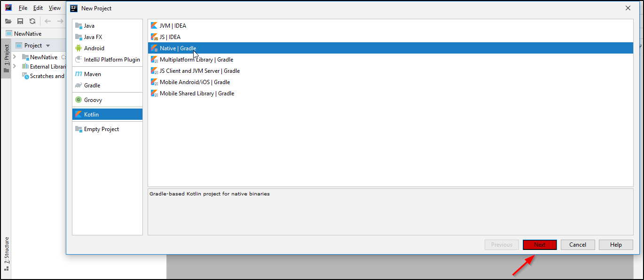Select IntelliJ Platform Plugin category

[x=112, y=60]
